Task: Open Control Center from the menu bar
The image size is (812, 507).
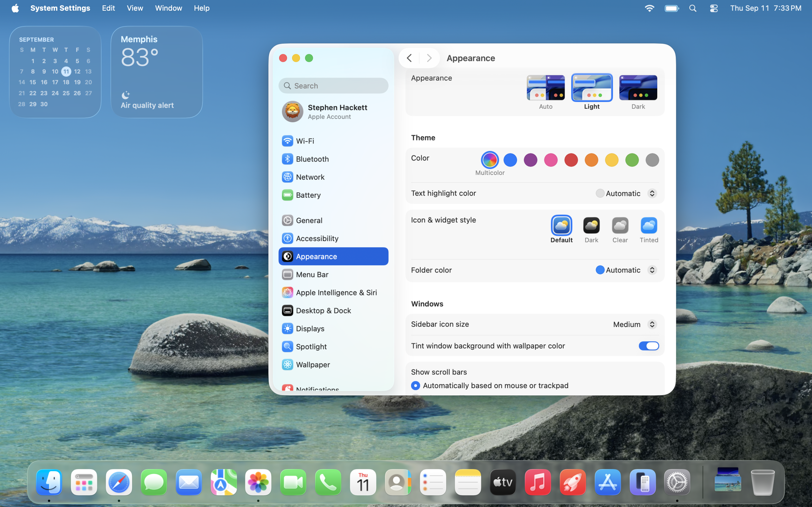Action: pos(714,8)
